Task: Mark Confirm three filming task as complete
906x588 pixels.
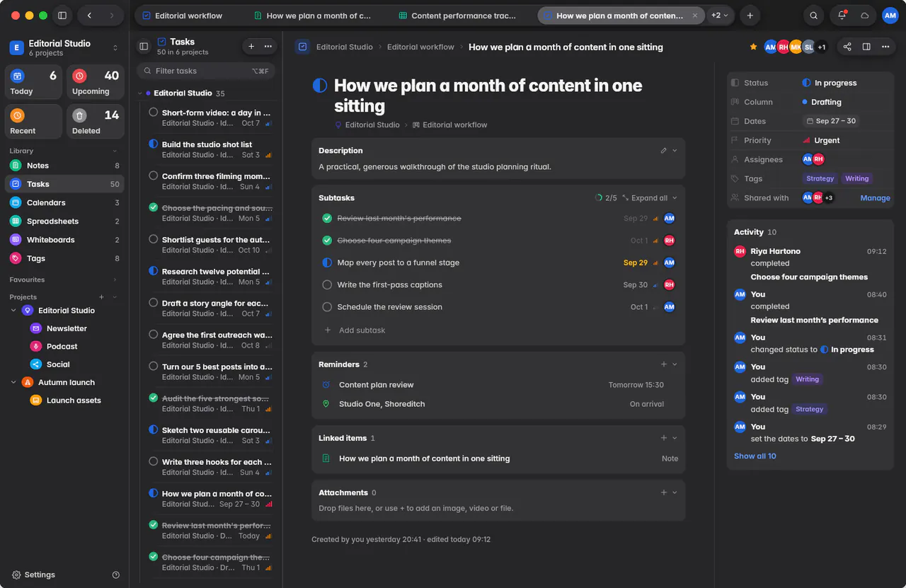Action: coord(154,175)
